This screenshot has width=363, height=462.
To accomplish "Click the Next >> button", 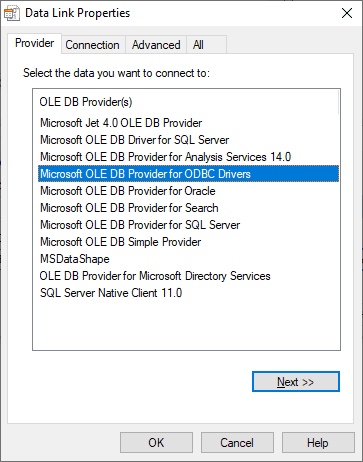I will (296, 382).
